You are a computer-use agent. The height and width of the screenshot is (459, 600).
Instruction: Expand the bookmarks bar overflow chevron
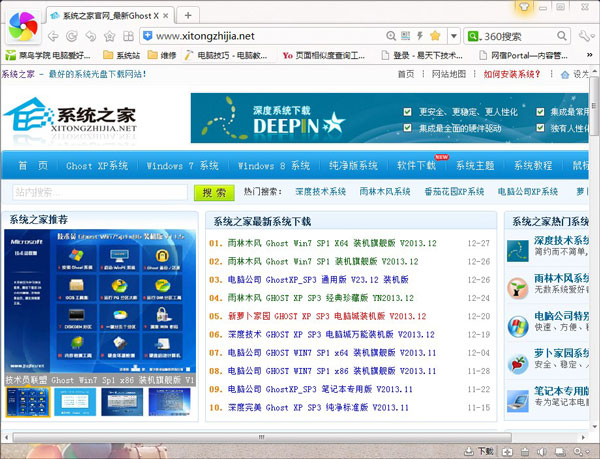[590, 55]
